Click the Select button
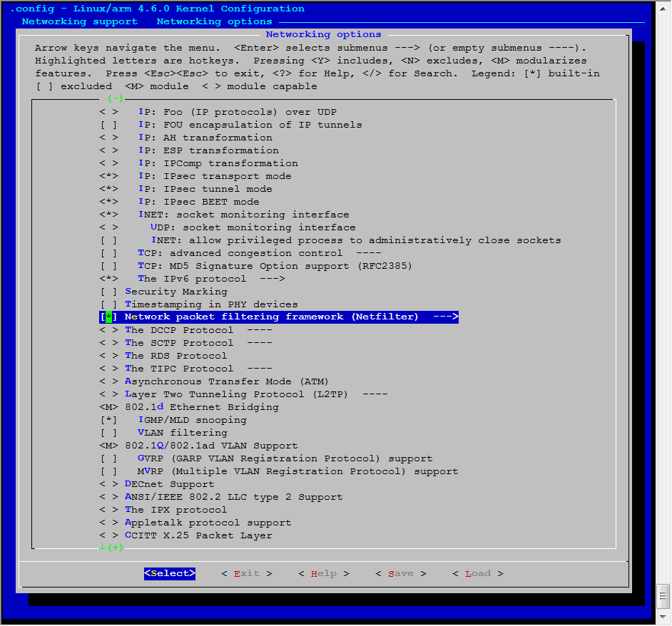This screenshot has width=672, height=626. tap(170, 574)
